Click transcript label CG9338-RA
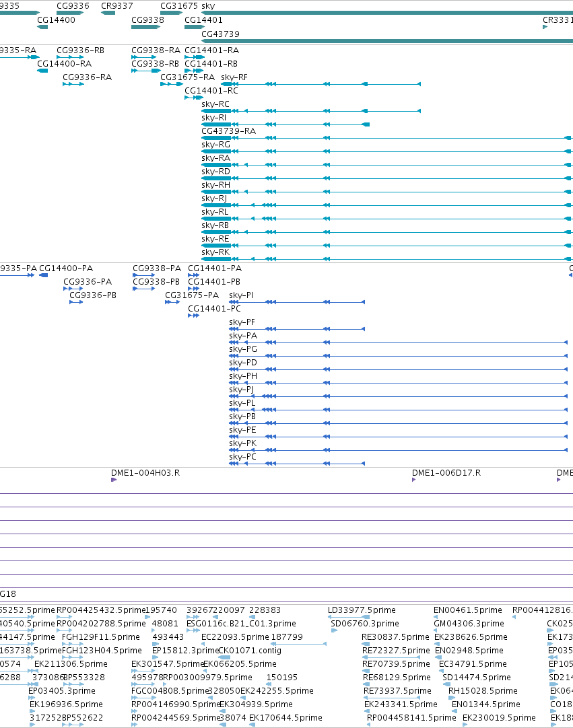The width and height of the screenshot is (573, 728). (156, 50)
